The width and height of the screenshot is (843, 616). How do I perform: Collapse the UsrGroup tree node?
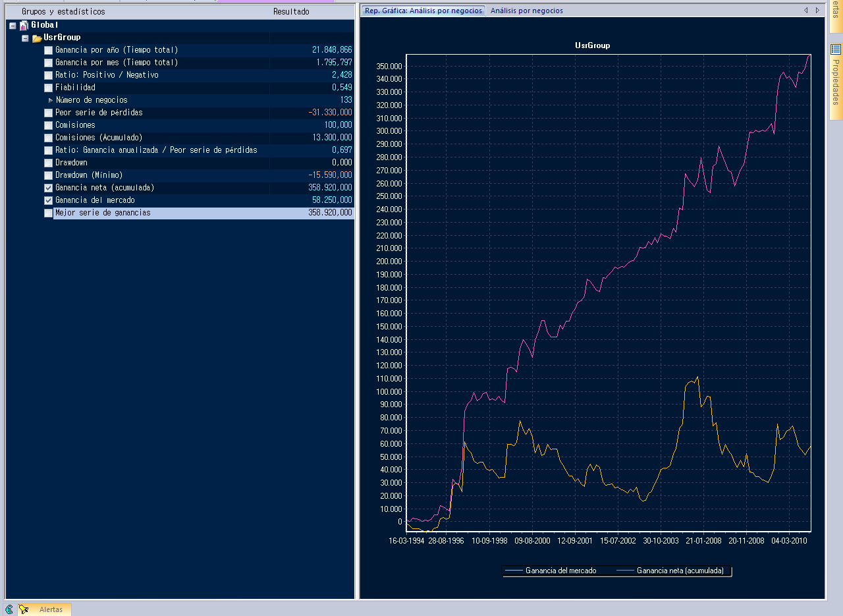click(25, 38)
